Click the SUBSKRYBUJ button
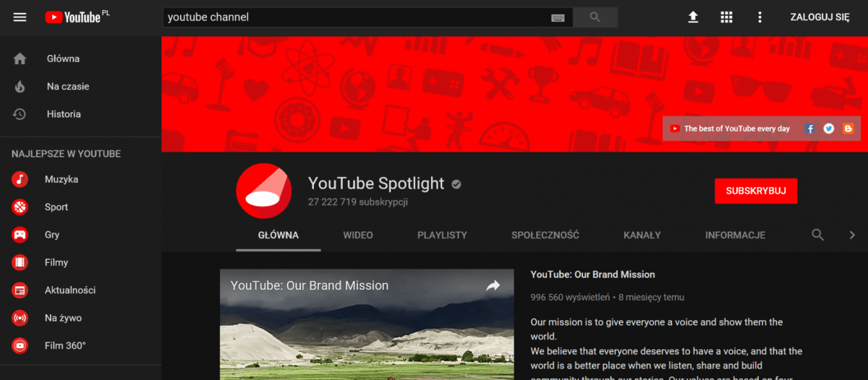 pyautogui.click(x=756, y=191)
